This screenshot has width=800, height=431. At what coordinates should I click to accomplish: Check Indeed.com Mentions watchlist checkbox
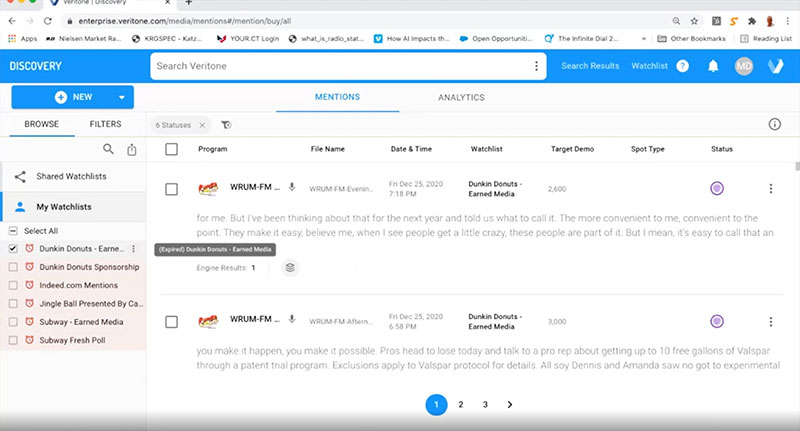13,285
